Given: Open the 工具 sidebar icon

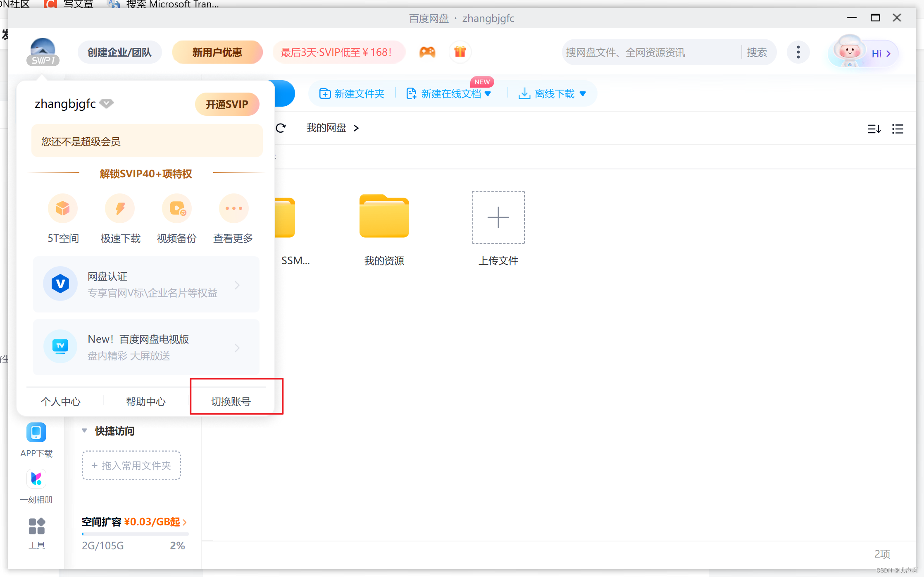Looking at the screenshot, I should pos(36,526).
